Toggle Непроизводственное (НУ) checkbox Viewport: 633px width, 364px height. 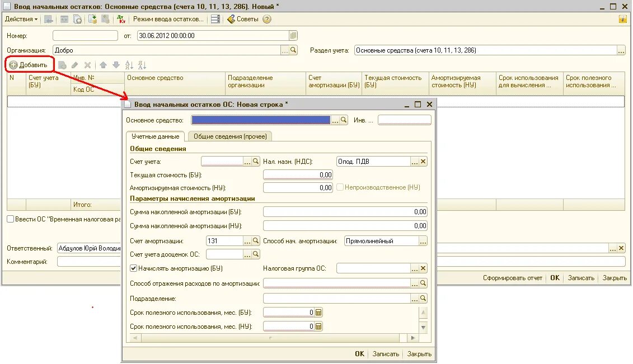pos(340,187)
